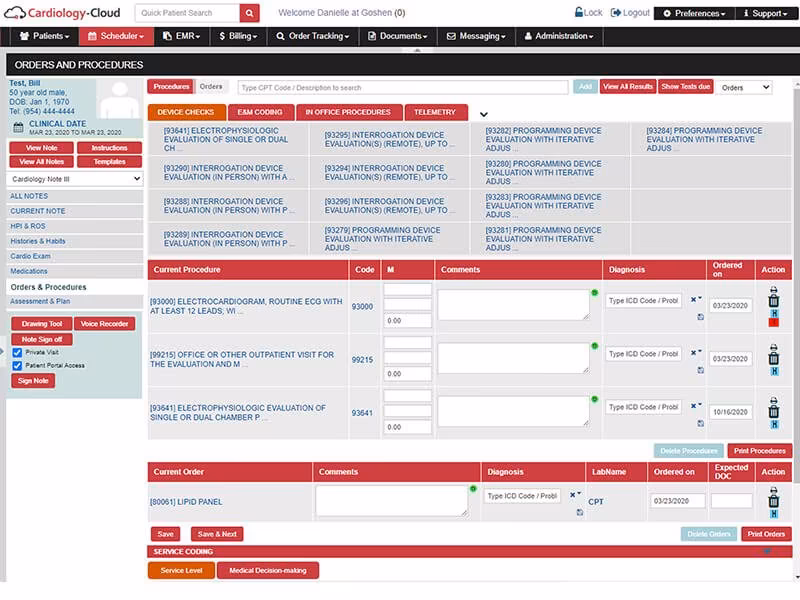Click the Print Procedures button

(x=760, y=451)
